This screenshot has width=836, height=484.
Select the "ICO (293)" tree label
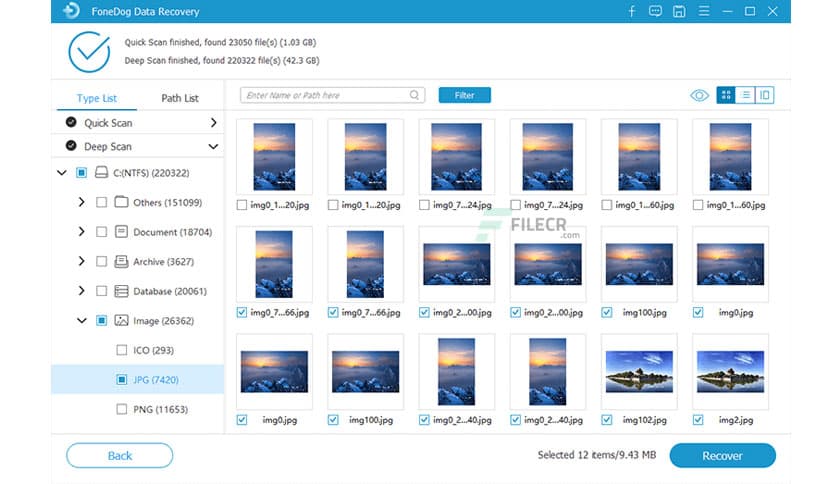point(154,350)
